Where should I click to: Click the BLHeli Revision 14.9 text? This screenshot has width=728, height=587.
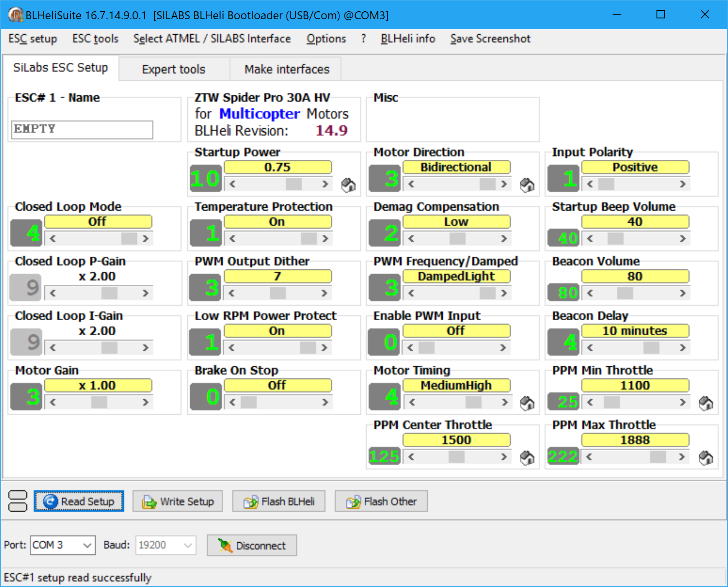(x=271, y=131)
